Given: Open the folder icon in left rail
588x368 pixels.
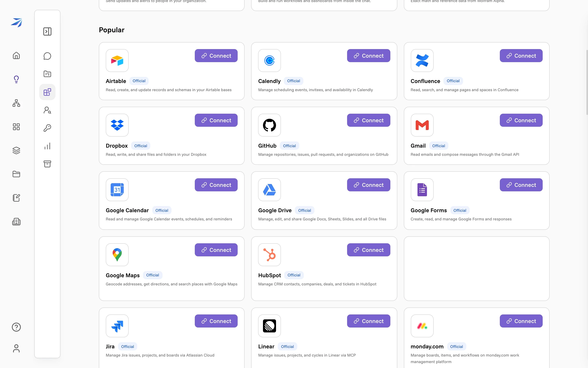Looking at the screenshot, I should (16, 174).
